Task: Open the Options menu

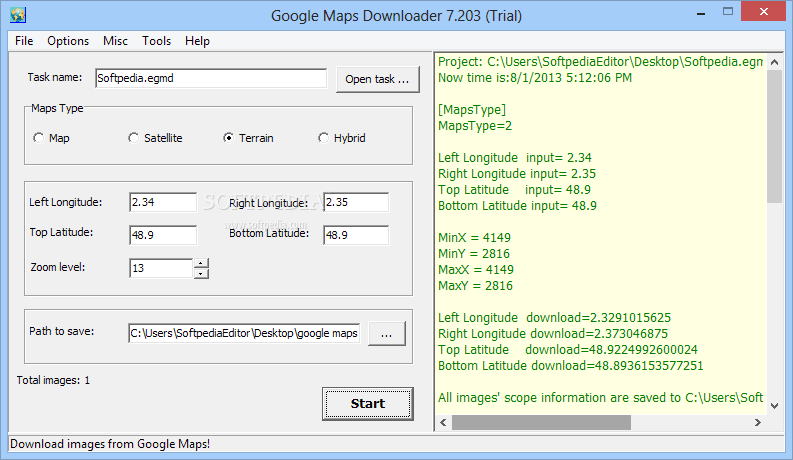Action: point(68,41)
